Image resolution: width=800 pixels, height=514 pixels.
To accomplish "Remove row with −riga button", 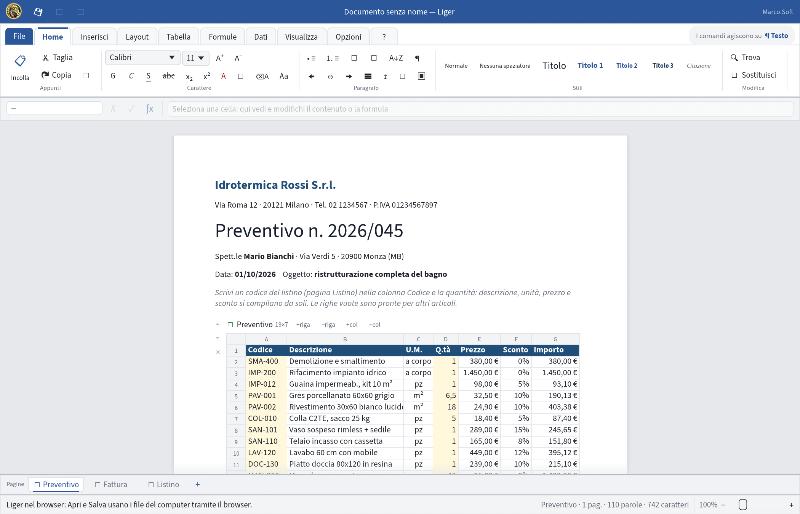I will [x=328, y=325].
